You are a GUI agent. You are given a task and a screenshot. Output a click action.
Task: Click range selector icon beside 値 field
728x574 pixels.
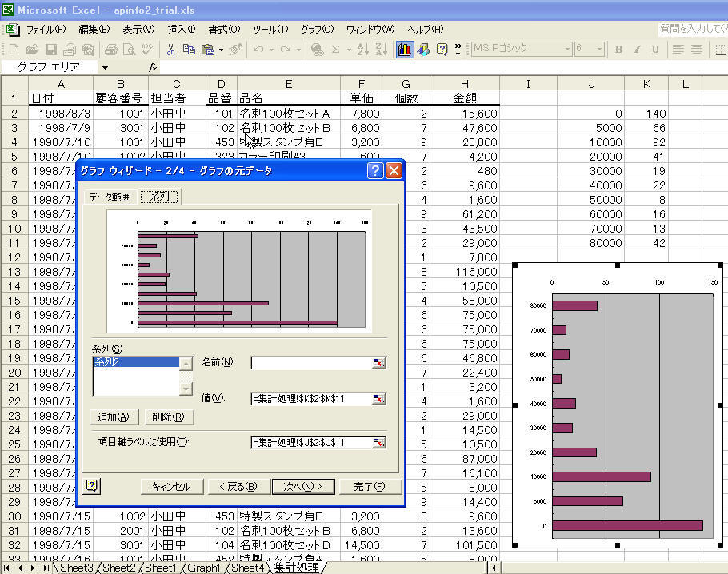(x=378, y=399)
